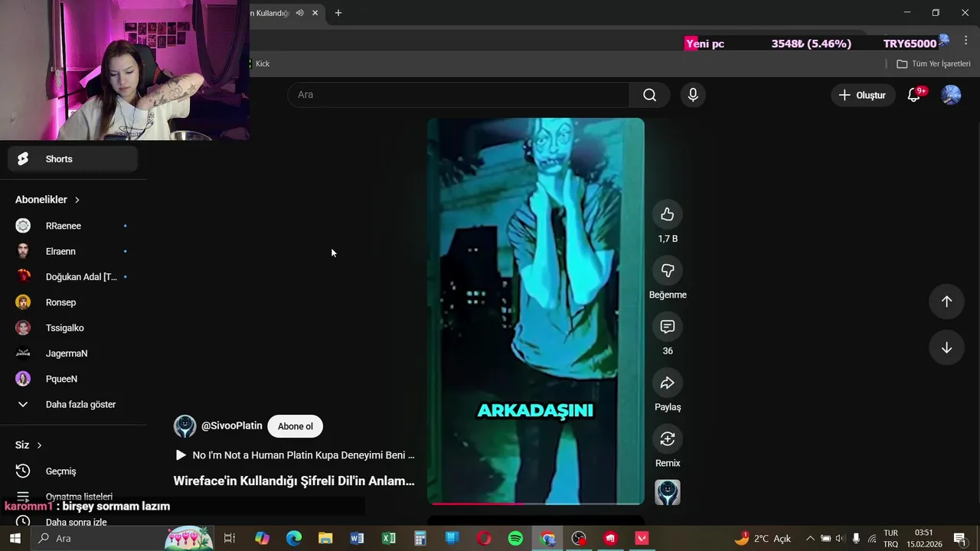Subscribe with Abone ol button
The height and width of the screenshot is (551, 980).
[x=296, y=426]
